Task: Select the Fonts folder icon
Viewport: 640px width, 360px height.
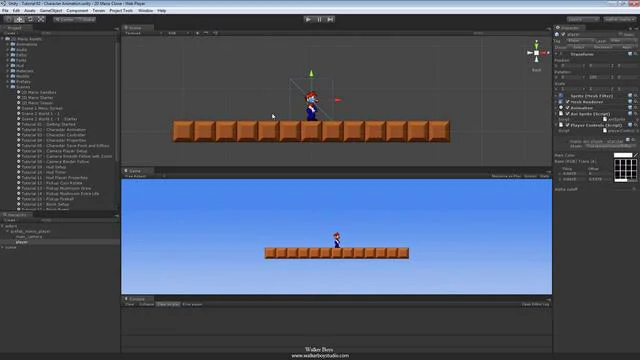Action: click(13, 60)
